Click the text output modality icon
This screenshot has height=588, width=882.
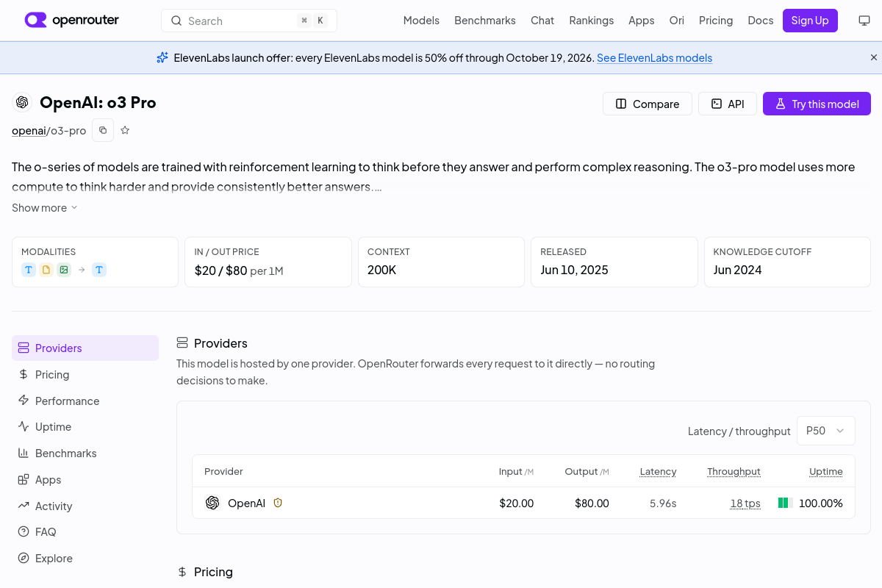[99, 270]
